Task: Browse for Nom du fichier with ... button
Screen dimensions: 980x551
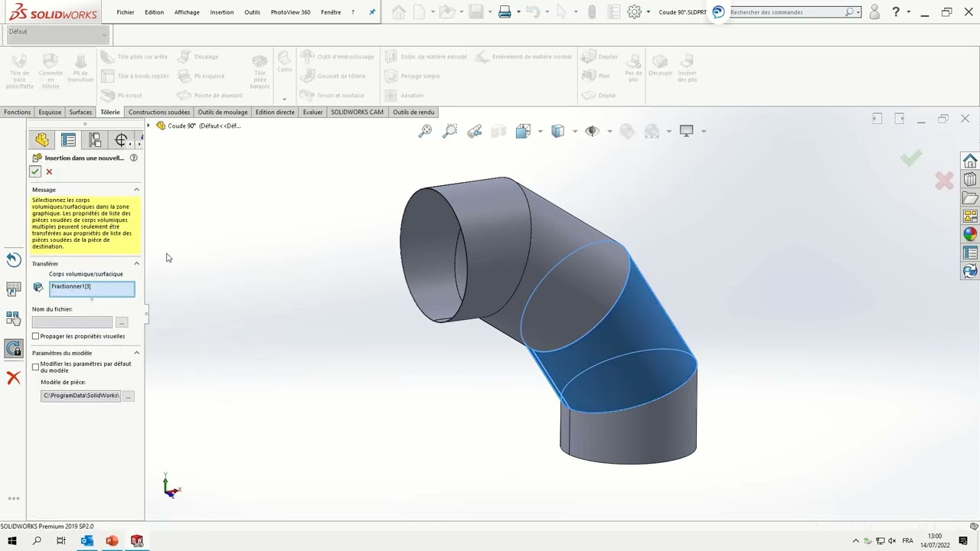Action: [122, 322]
